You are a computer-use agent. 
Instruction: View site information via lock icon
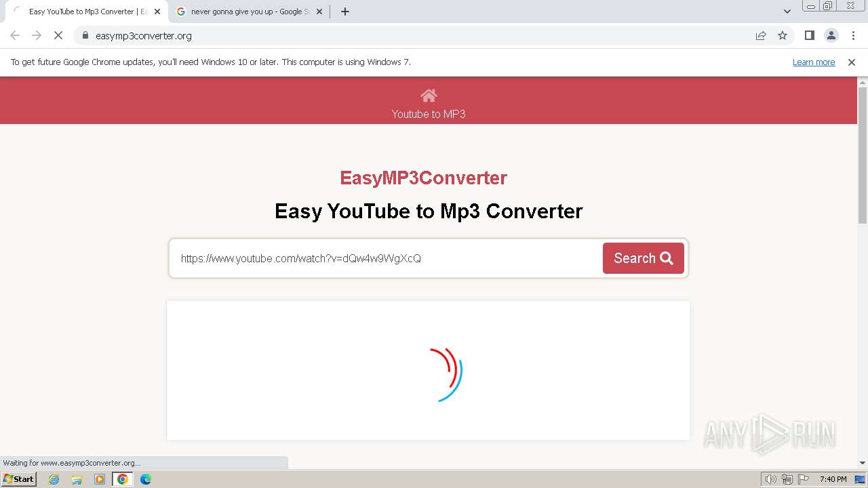[x=85, y=35]
